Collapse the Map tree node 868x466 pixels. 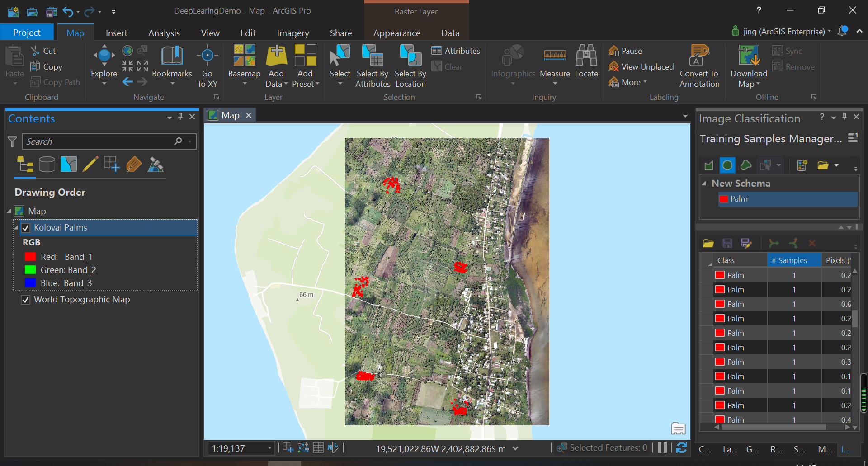(9, 212)
